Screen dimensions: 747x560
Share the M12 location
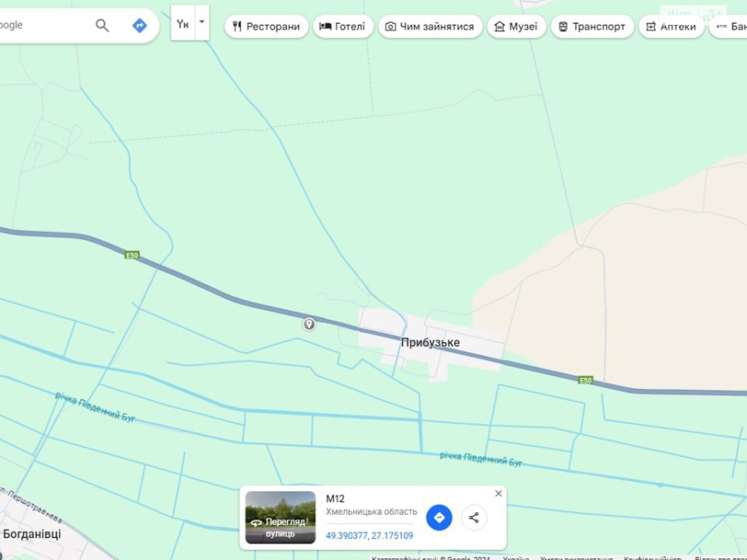point(474,518)
